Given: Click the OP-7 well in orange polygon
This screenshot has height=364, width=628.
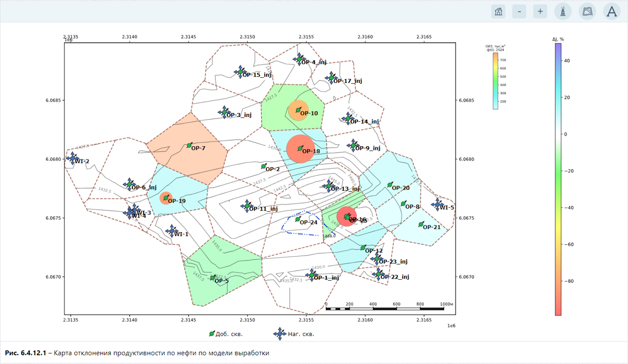Looking at the screenshot, I should [189, 146].
